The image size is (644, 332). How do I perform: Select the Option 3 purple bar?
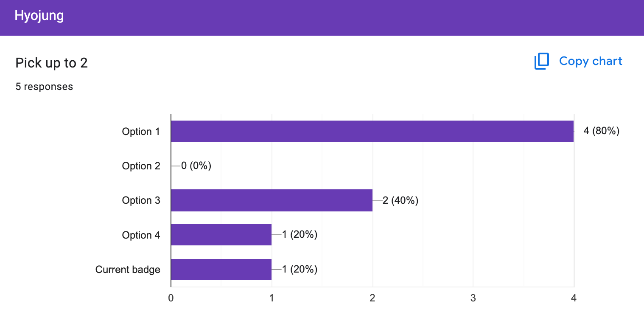[272, 200]
